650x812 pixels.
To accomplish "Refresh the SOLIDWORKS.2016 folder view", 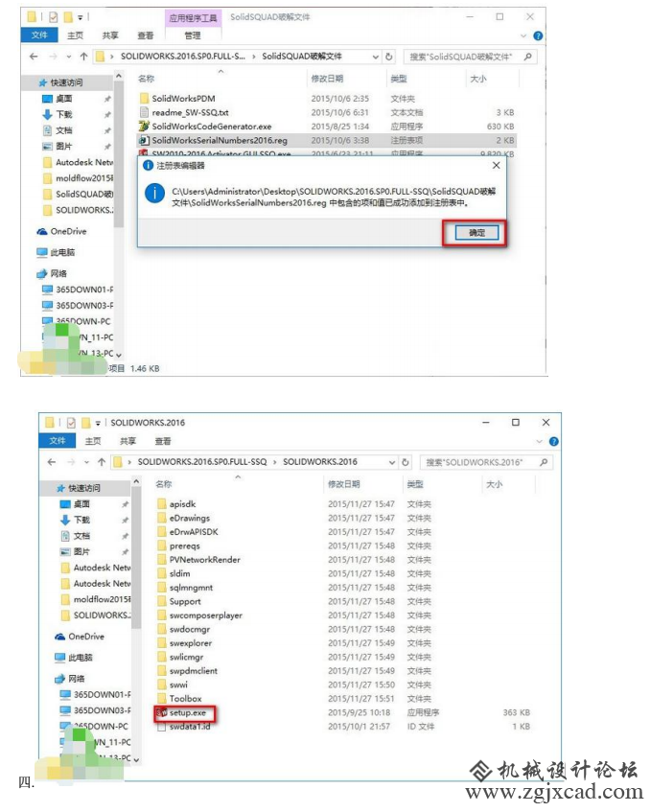I will pos(406,462).
